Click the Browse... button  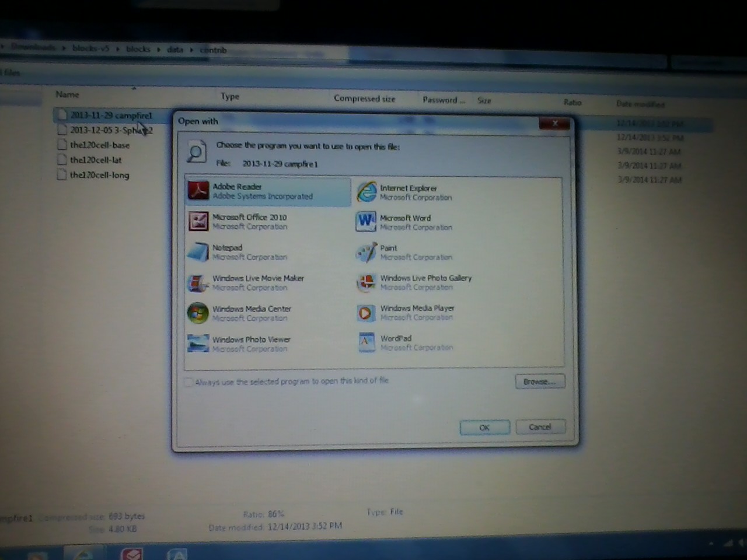(x=540, y=381)
